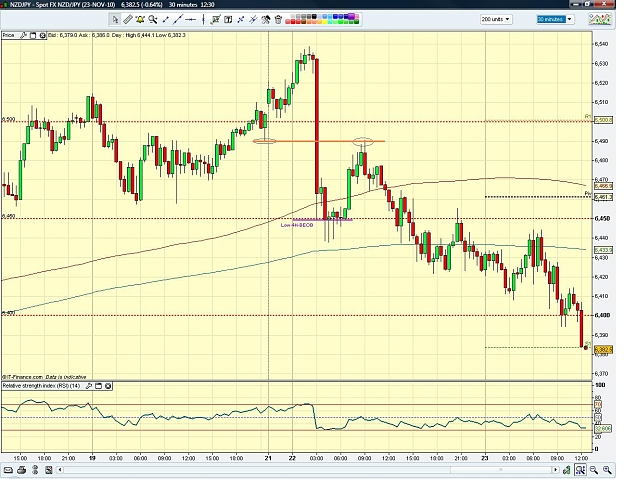The width and height of the screenshot is (625, 479).
Task: Click the orange horizontal resistance line
Action: [319, 141]
